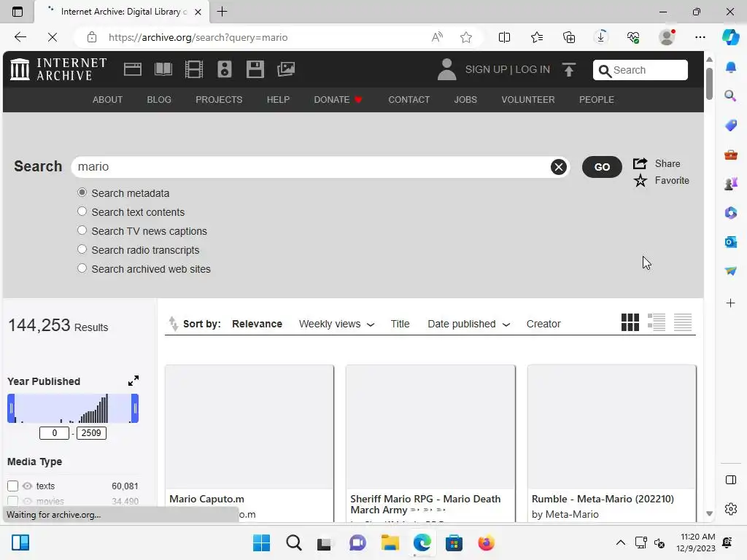
Task: Click the LOG IN link
Action: [533, 69]
